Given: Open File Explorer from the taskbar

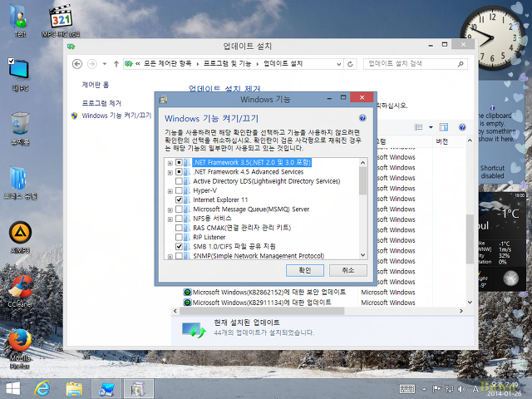Looking at the screenshot, I should coord(74,389).
